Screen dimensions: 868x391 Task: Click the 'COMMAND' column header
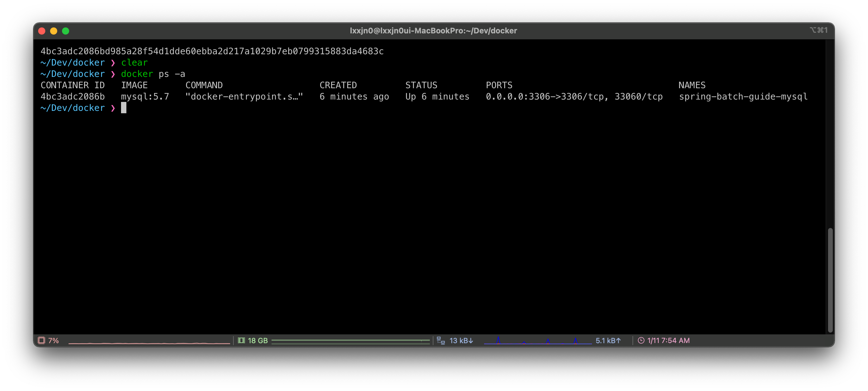click(204, 85)
